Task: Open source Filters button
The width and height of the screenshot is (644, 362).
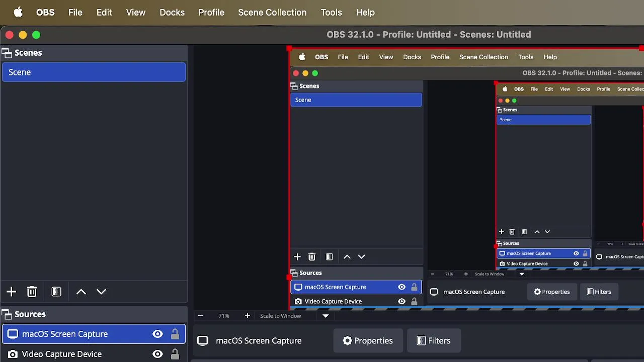Action: (434, 341)
